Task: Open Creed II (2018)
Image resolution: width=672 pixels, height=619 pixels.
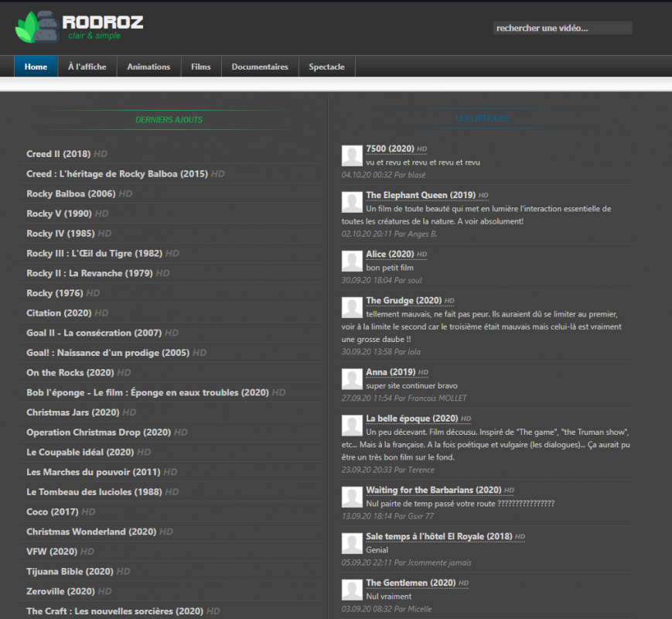Action: [x=58, y=153]
